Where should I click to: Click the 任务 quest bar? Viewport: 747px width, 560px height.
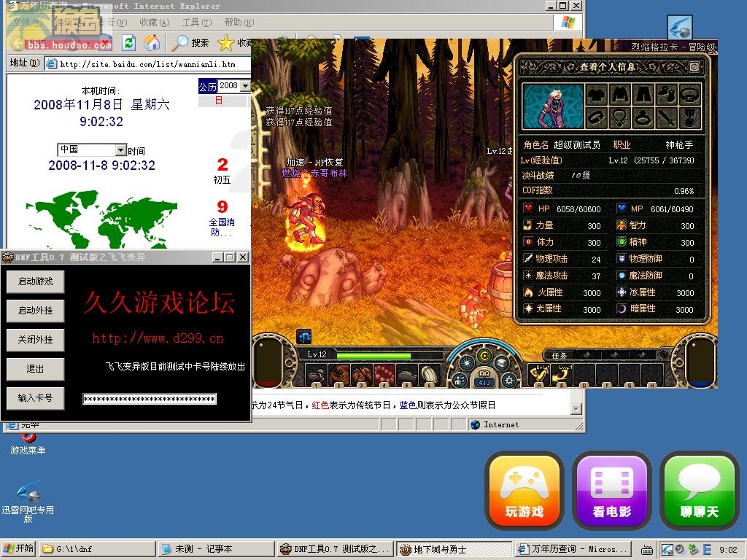point(605,355)
